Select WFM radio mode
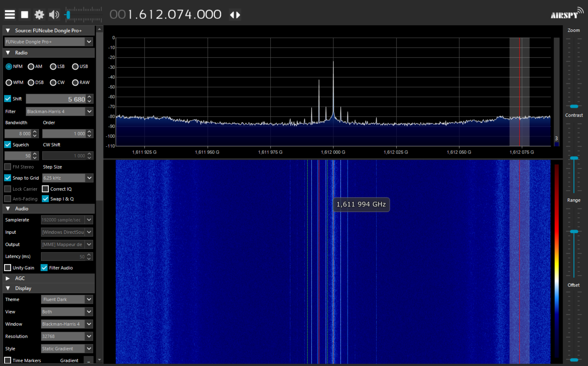The height and width of the screenshot is (366, 588). 9,82
